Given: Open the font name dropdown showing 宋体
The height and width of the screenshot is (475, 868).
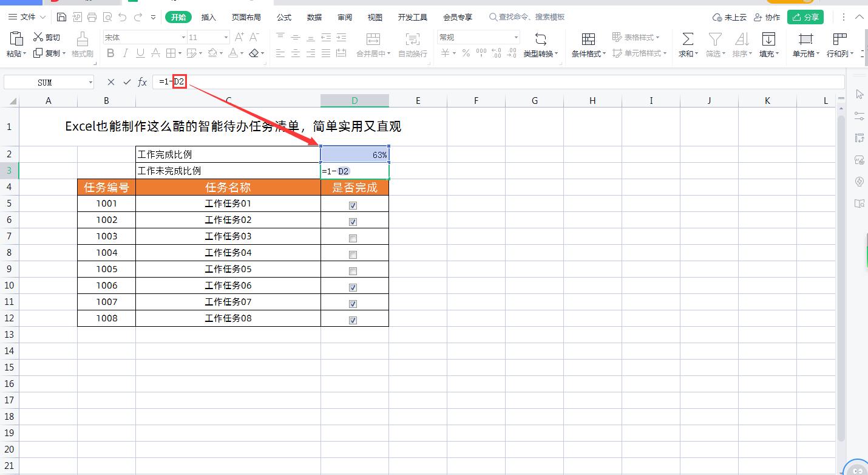Looking at the screenshot, I should 183,37.
